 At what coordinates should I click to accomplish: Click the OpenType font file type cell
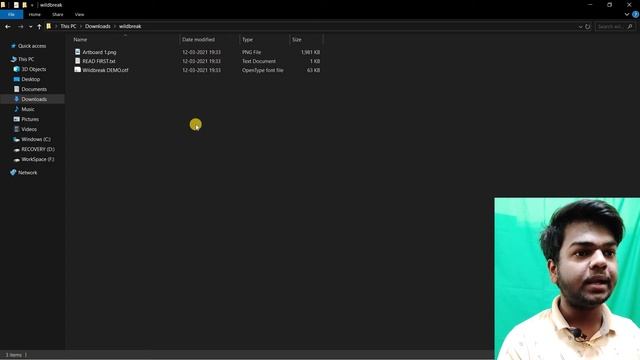point(262,70)
